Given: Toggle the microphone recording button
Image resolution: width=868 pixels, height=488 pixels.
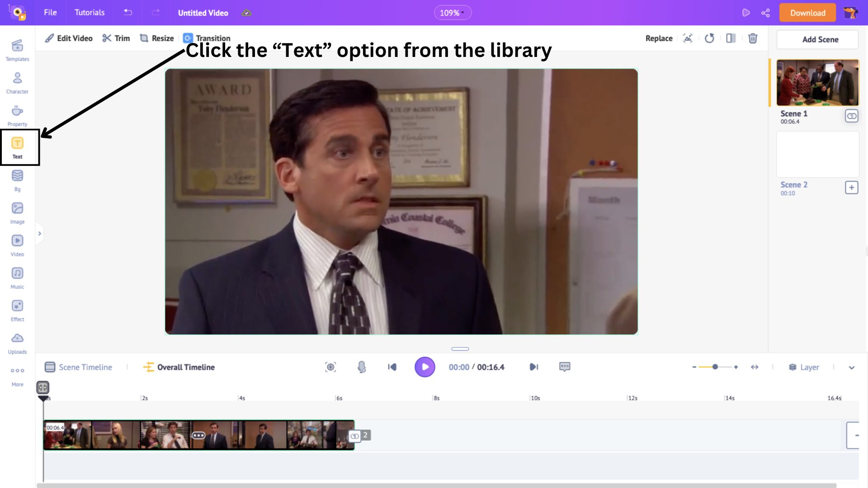Looking at the screenshot, I should click(361, 367).
